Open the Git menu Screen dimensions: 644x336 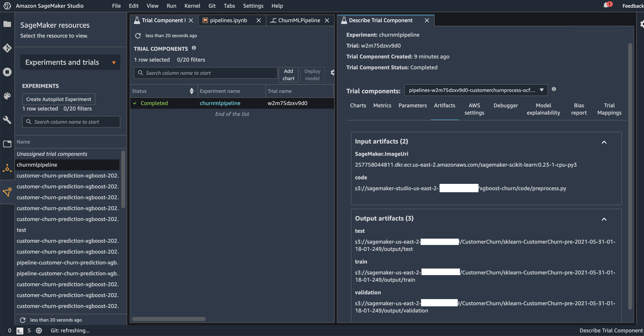212,6
